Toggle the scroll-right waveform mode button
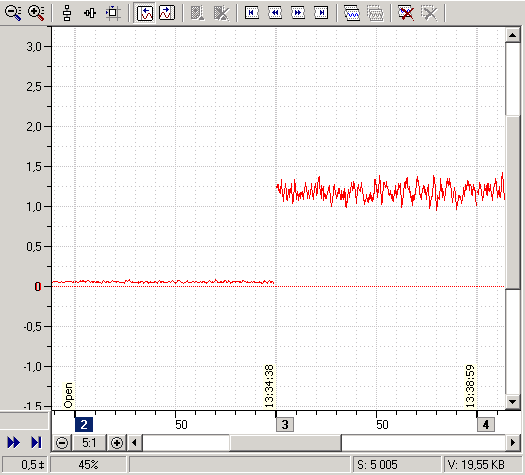525x475 pixels. click(167, 13)
